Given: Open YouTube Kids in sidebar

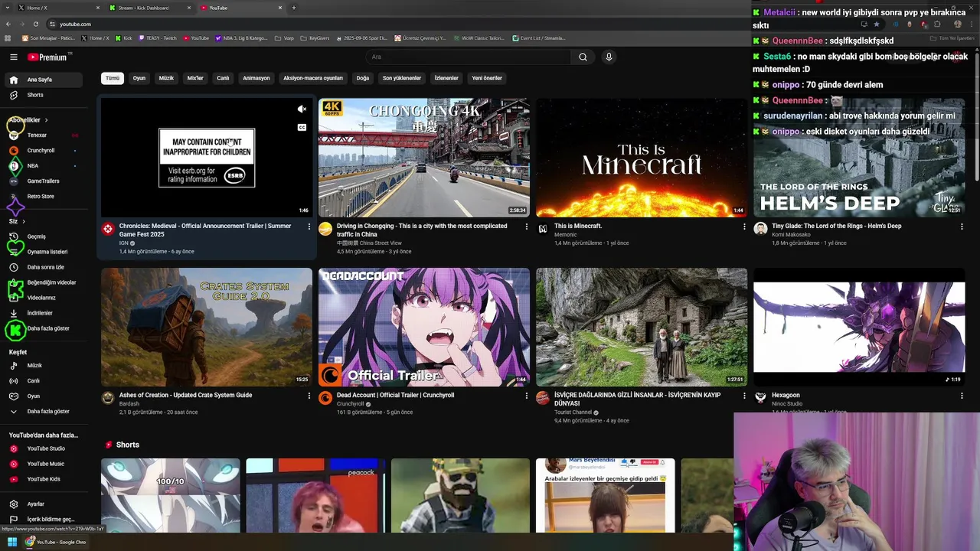Looking at the screenshot, I should pos(44,479).
